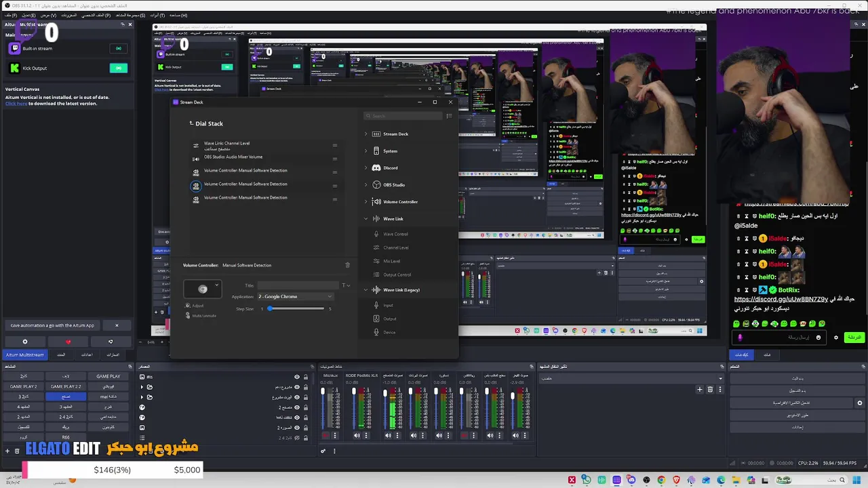This screenshot has height=488, width=868.
Task: Toggle the action list view icon
Action: [449, 116]
